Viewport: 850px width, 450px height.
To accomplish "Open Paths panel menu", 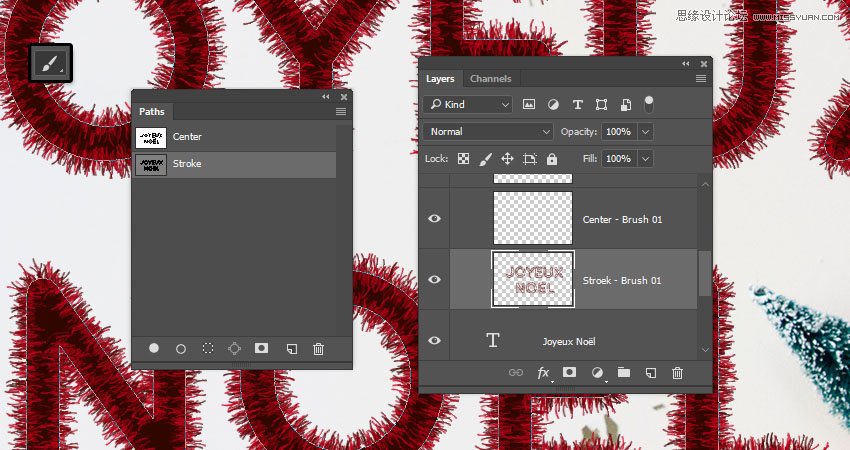I will (x=340, y=112).
